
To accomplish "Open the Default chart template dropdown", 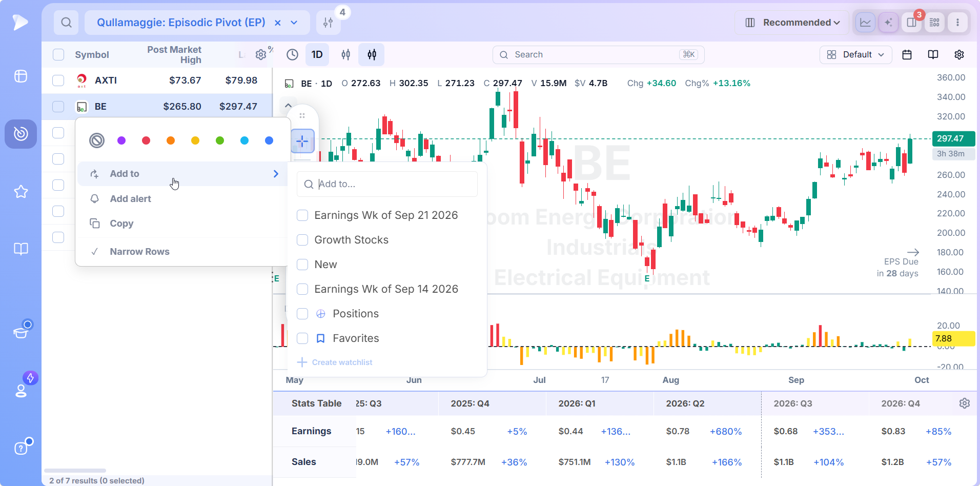I will coord(855,55).
